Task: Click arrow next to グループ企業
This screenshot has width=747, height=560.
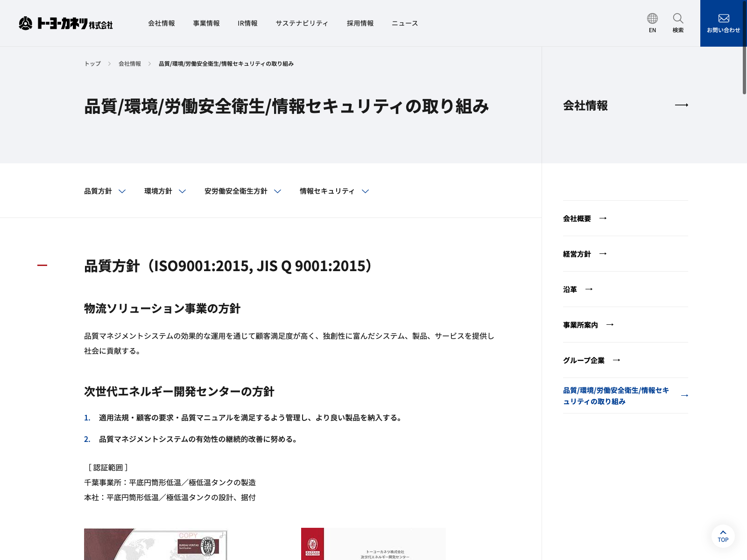Action: click(617, 360)
